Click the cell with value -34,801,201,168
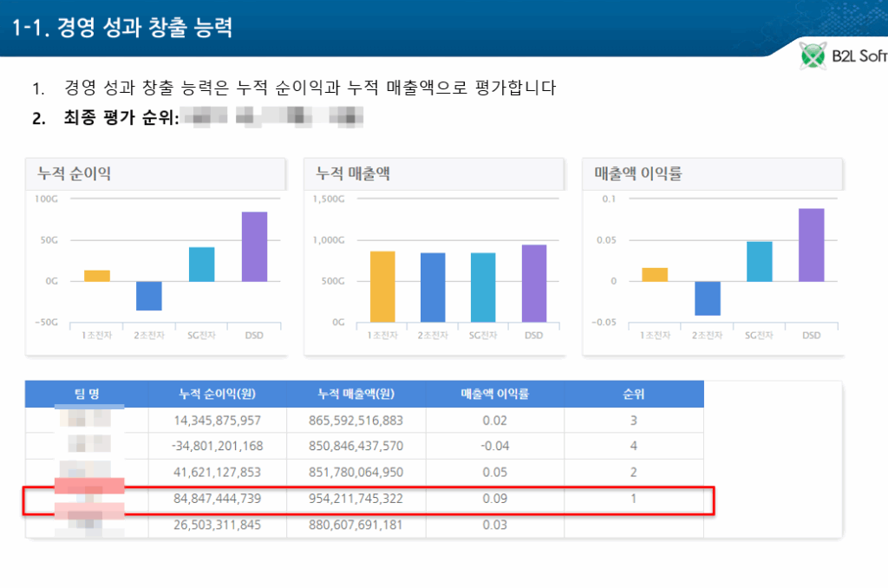Viewport: 888px width, 588px height. (218, 447)
